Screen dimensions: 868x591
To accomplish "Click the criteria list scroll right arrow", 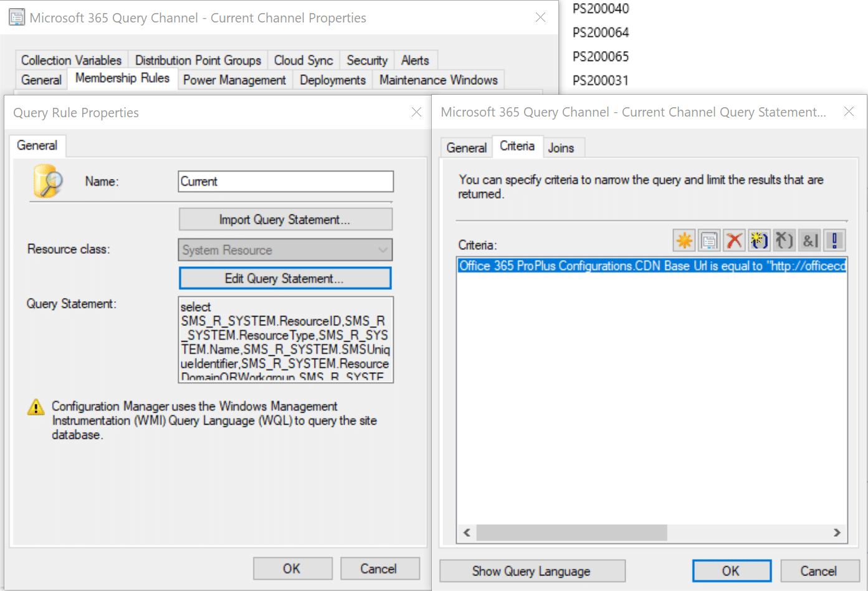I will pos(837,532).
